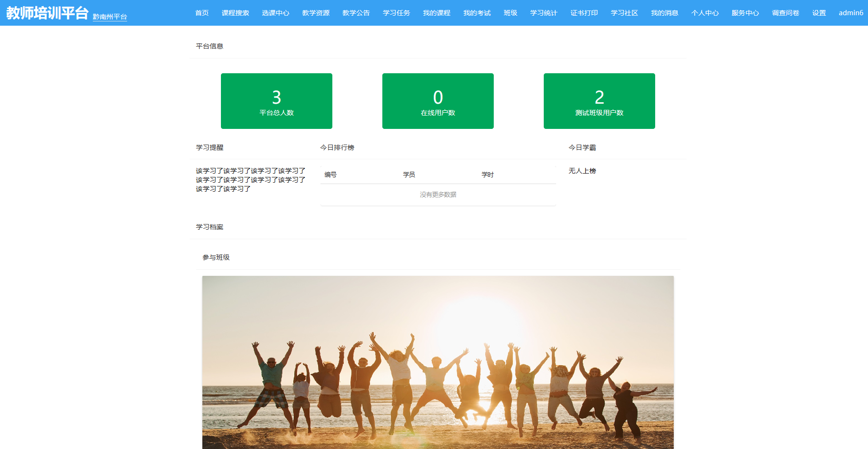The width and height of the screenshot is (868, 449).
Task: Click the 无人上榜 text under 今日学霸
Action: [582, 171]
